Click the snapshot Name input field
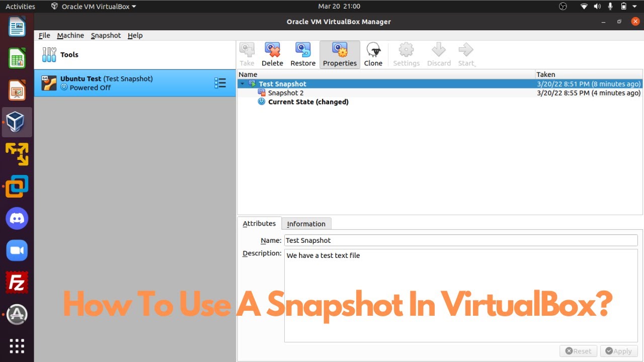The height and width of the screenshot is (362, 644). [x=461, y=240]
